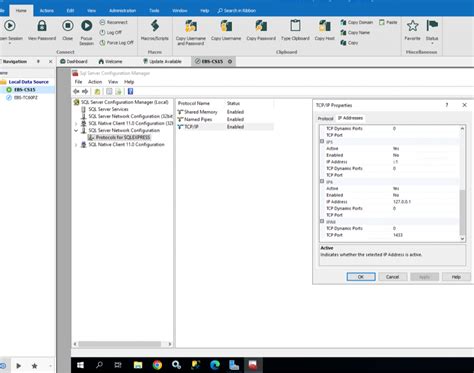Image resolution: width=474 pixels, height=373 pixels.
Task: Click the Forward arrow toolbar icon
Action: click(x=85, y=91)
